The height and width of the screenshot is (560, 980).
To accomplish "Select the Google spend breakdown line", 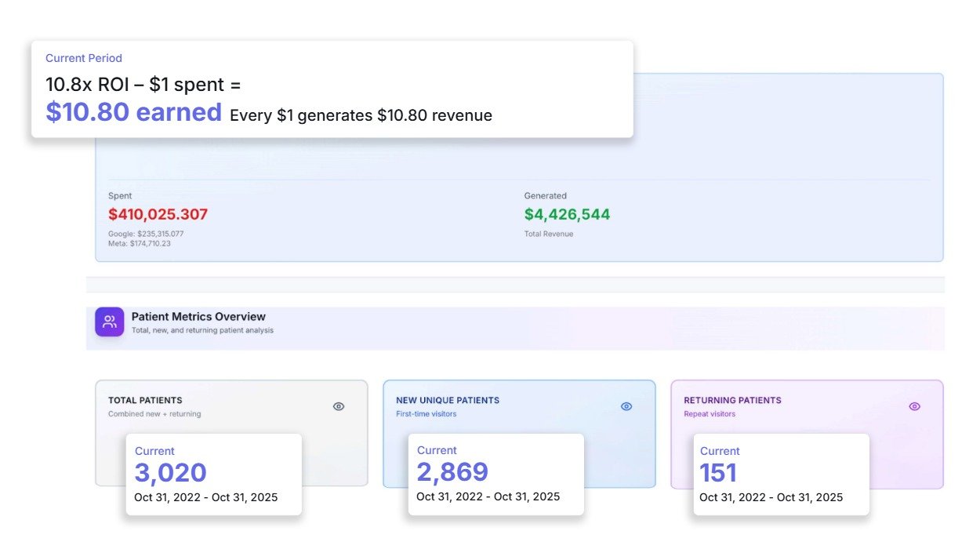I will point(146,234).
